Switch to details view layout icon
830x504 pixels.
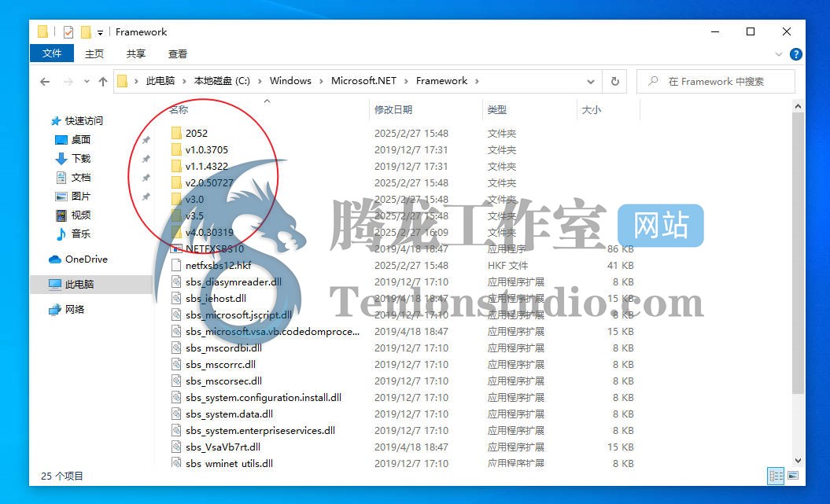[776, 476]
